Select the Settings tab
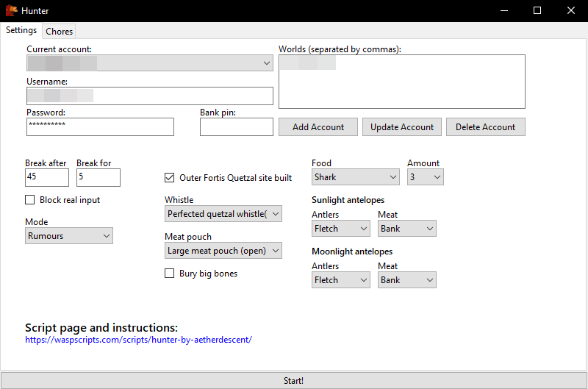 coord(21,30)
